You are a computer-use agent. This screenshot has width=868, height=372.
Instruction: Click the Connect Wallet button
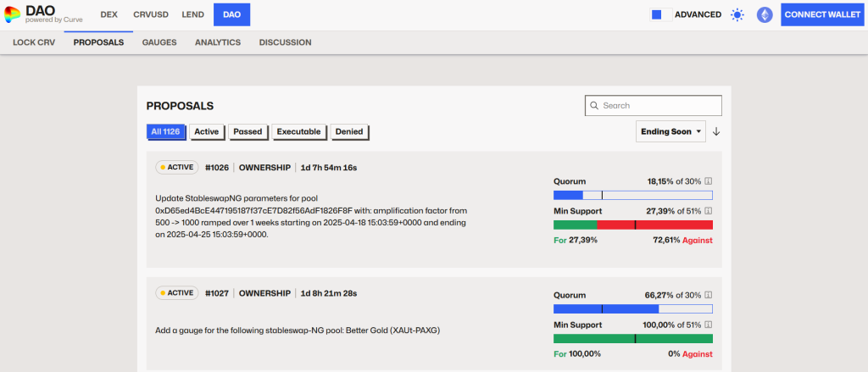point(822,15)
